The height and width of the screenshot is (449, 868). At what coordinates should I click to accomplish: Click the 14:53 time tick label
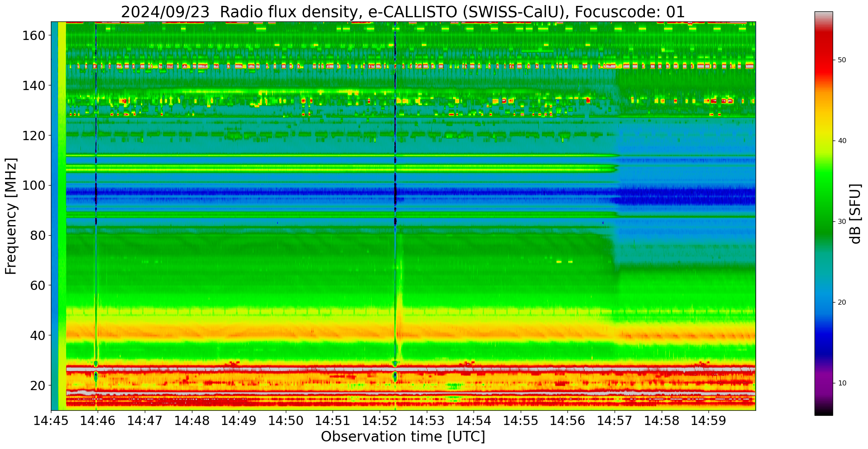(427, 420)
